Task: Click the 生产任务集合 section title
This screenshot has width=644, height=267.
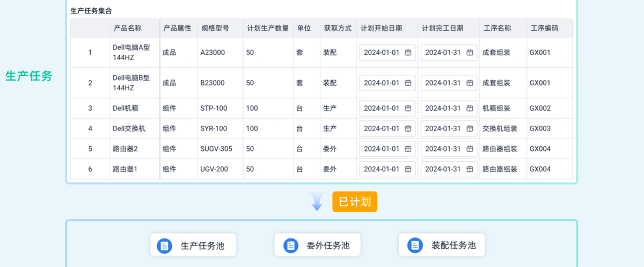Action: coord(91,11)
